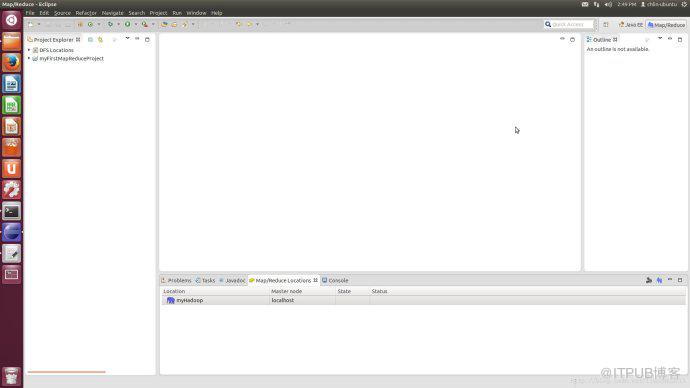This screenshot has height=388, width=690.
Task: Select the myHadoop location row
Action: pyautogui.click(x=423, y=300)
